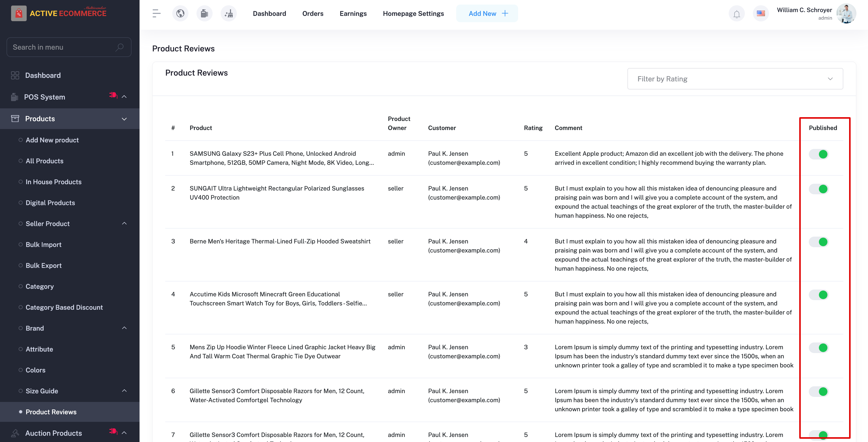Open the notifications bell icon
Image resolution: width=868 pixels, height=442 pixels.
coord(737,14)
